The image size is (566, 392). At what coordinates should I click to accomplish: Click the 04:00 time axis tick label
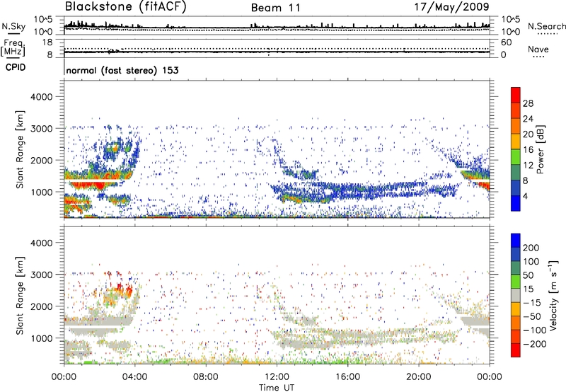point(134,377)
